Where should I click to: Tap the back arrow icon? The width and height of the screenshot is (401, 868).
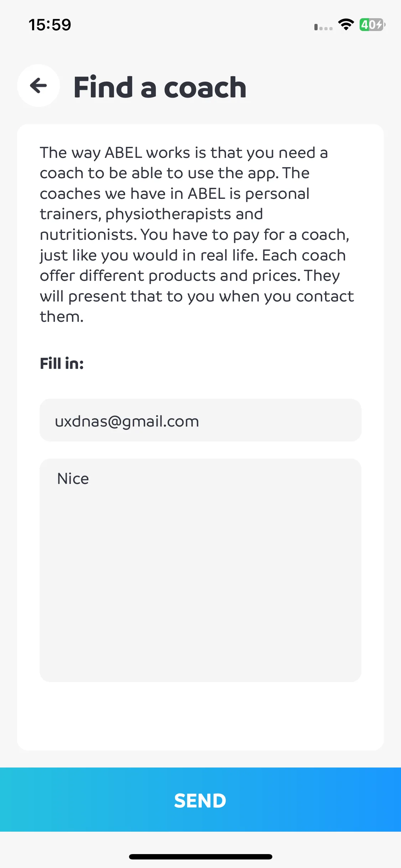(38, 86)
